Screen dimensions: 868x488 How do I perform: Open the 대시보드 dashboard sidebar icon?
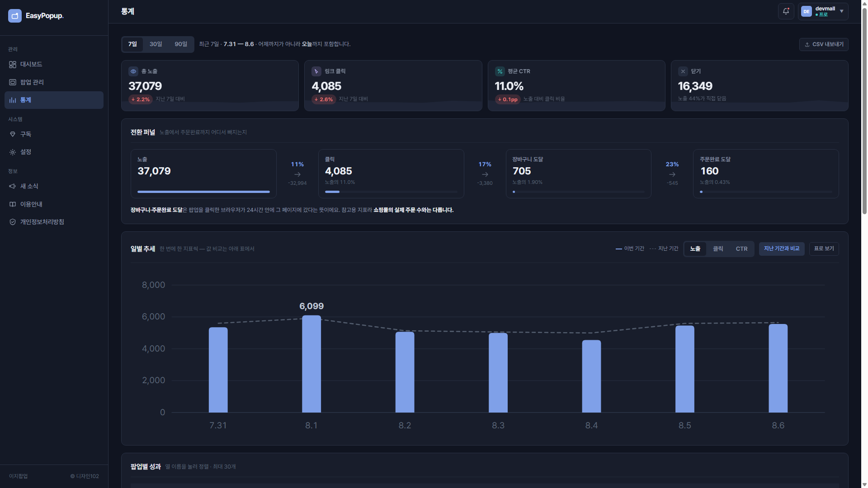13,65
